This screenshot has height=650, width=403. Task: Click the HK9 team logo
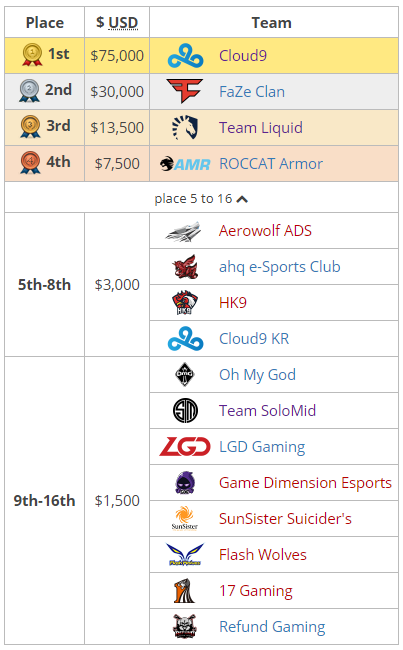pyautogui.click(x=185, y=303)
